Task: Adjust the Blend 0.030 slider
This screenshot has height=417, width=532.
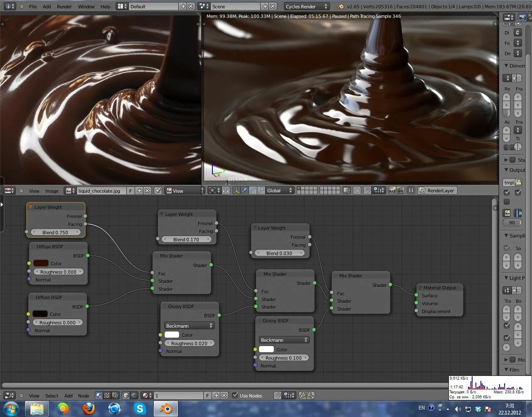Action: point(280,253)
